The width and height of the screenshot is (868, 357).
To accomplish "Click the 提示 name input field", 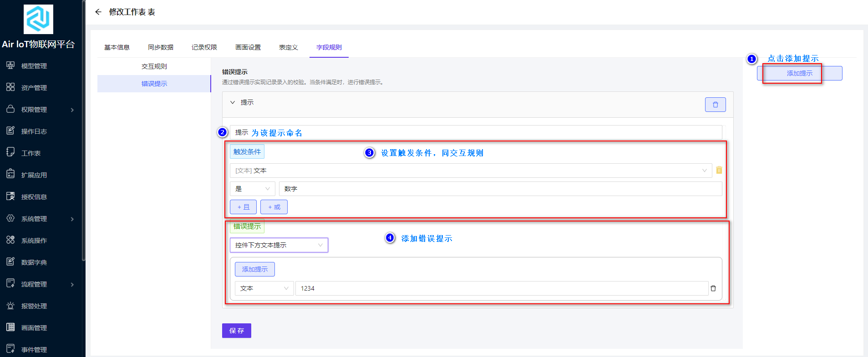I will tap(476, 132).
